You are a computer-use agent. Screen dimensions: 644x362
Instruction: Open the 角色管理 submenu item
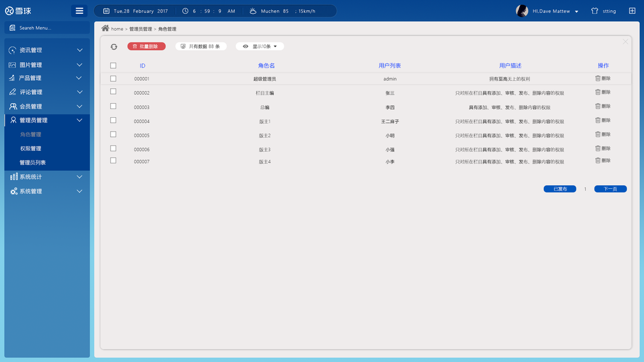[x=31, y=134]
